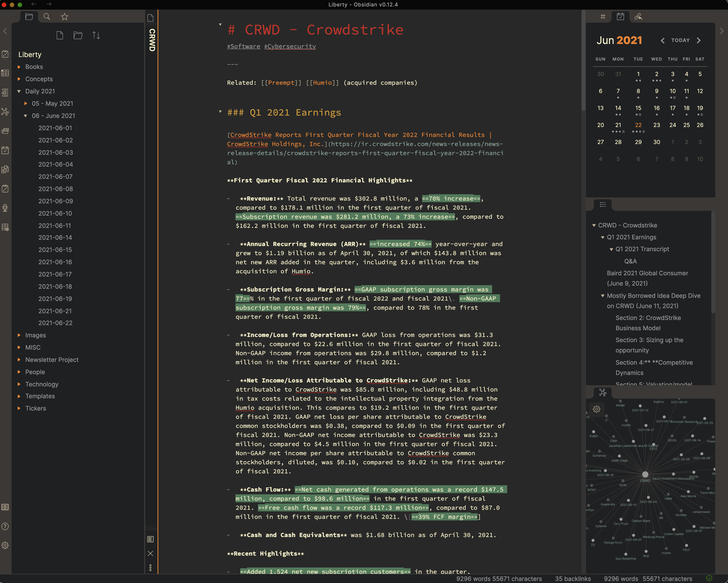
Task: Open the starred notes tab
Action: click(x=65, y=17)
